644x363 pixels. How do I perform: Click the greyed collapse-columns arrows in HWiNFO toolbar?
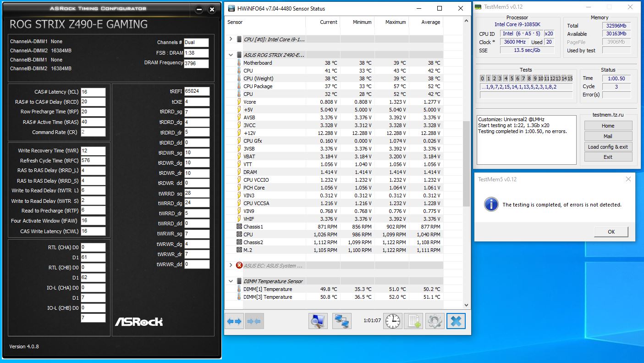pyautogui.click(x=253, y=321)
